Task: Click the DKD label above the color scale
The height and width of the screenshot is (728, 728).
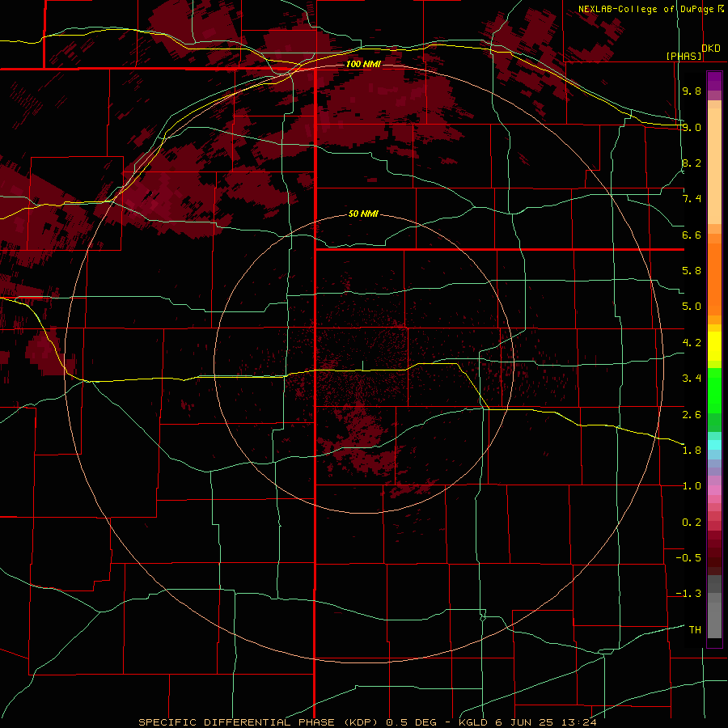Action: (711, 49)
